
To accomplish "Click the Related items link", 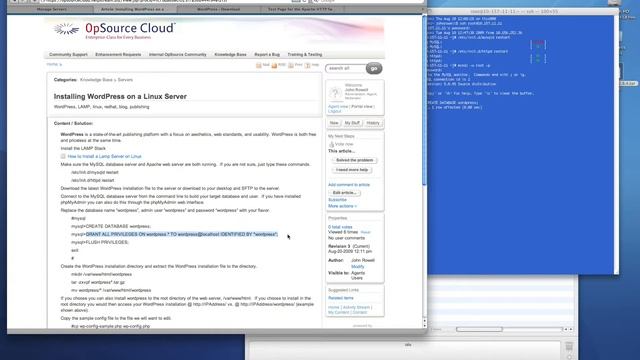I will coord(341,298).
